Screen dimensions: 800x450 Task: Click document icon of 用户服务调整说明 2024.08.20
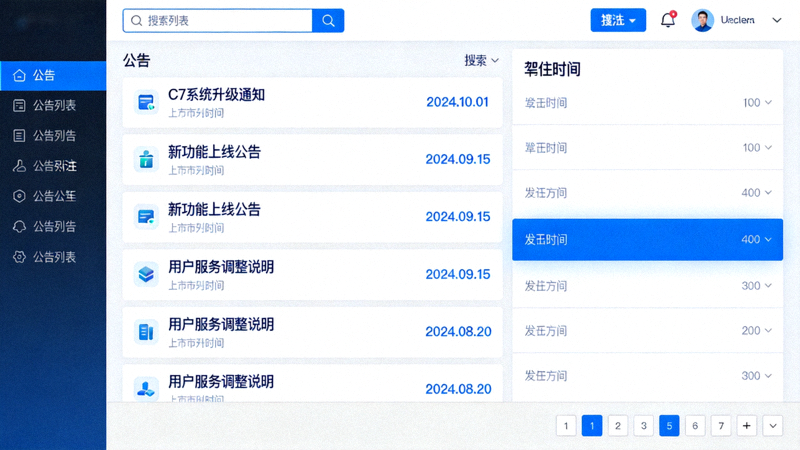[146, 332]
